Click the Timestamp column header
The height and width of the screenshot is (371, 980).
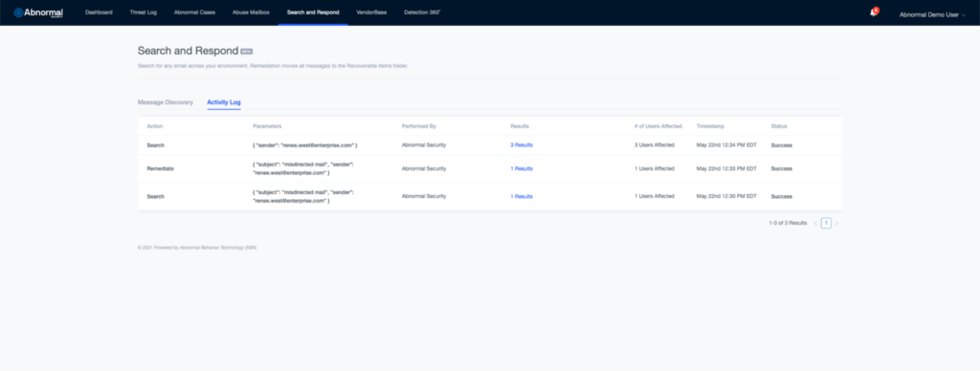point(711,126)
